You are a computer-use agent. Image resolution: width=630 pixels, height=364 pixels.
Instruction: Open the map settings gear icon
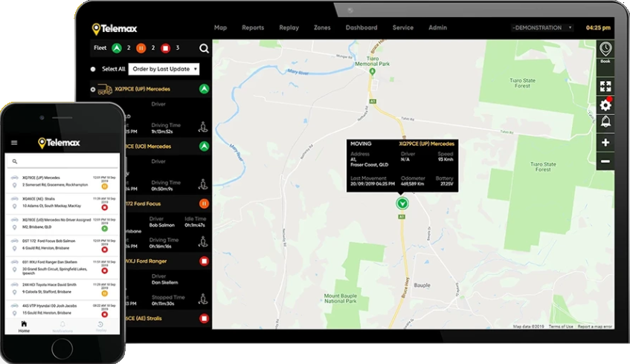(x=605, y=105)
